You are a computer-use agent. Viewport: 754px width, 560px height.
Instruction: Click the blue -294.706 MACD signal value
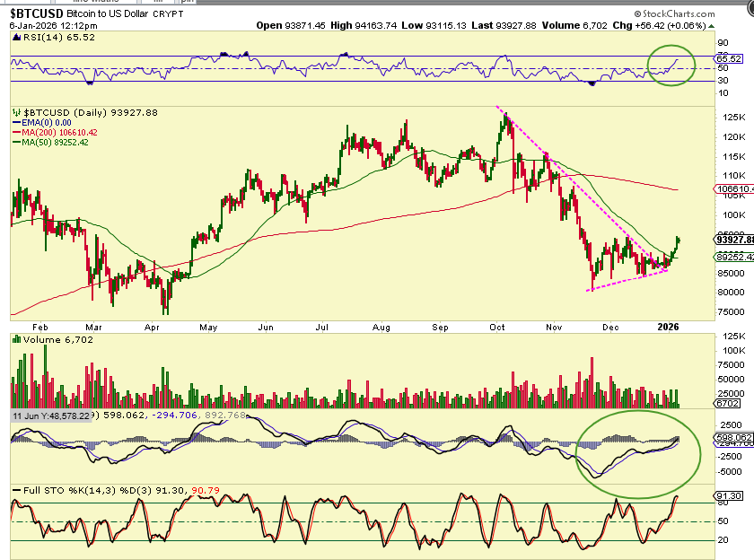point(174,415)
